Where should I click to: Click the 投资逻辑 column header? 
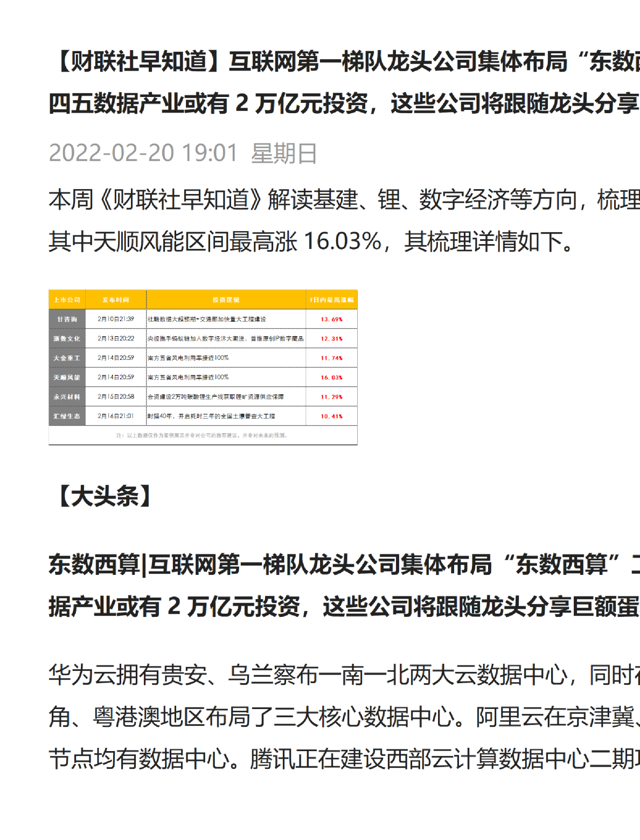(226, 300)
